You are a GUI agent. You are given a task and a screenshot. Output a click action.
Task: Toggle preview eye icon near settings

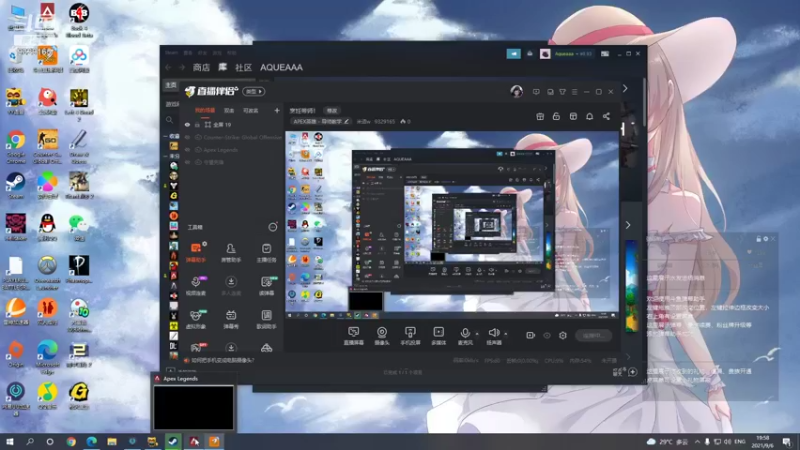(x=547, y=335)
